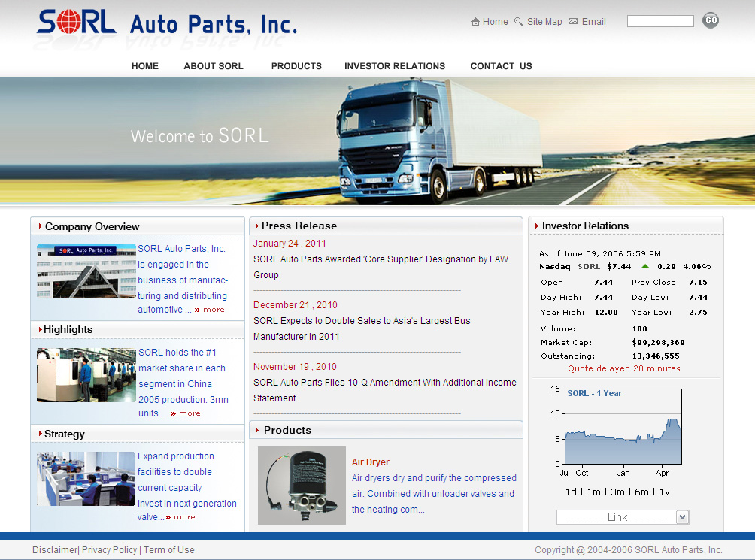Open the ABOUT SORL menu
This screenshot has height=560, width=755.
pyautogui.click(x=214, y=66)
